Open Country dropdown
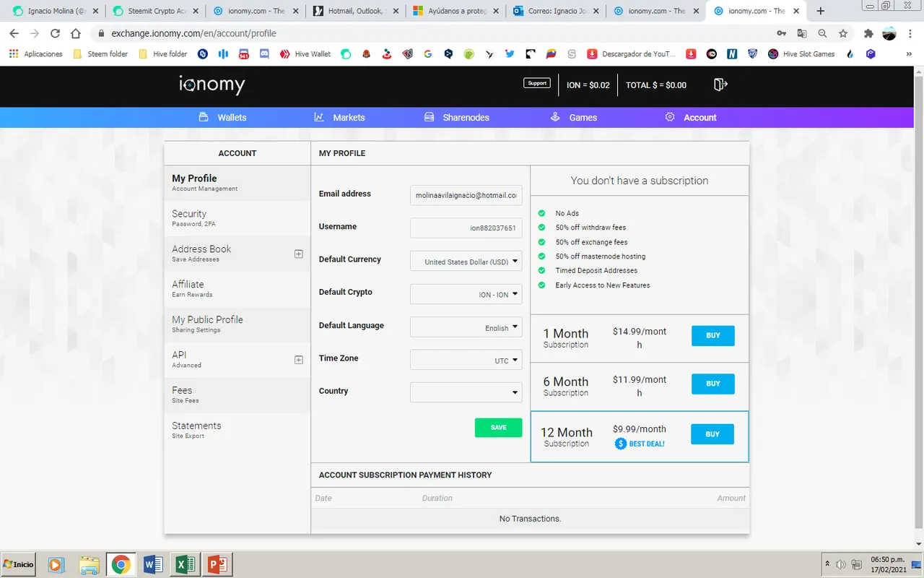The height and width of the screenshot is (578, 924). 466,392
